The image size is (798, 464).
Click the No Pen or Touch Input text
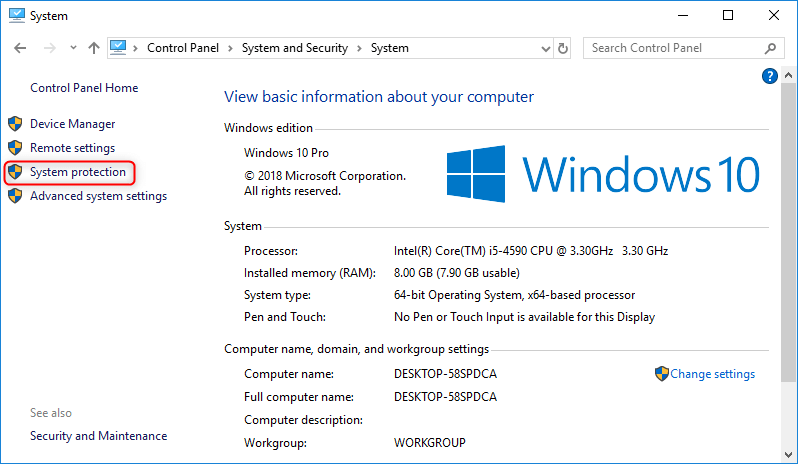click(x=524, y=317)
